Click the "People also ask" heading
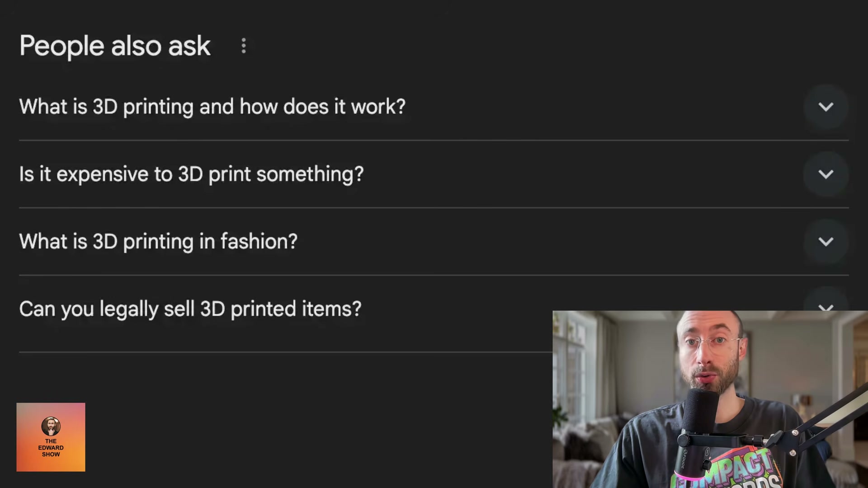 (x=115, y=46)
